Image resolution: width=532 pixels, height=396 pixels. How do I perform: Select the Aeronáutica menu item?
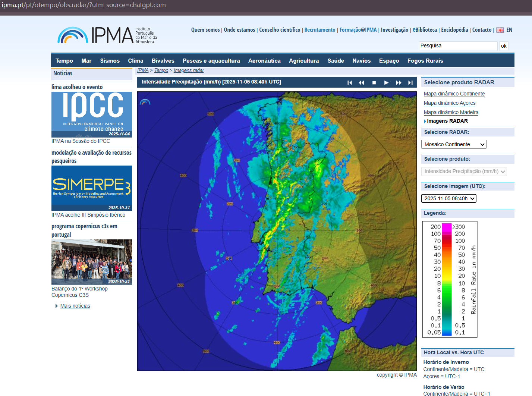click(264, 60)
